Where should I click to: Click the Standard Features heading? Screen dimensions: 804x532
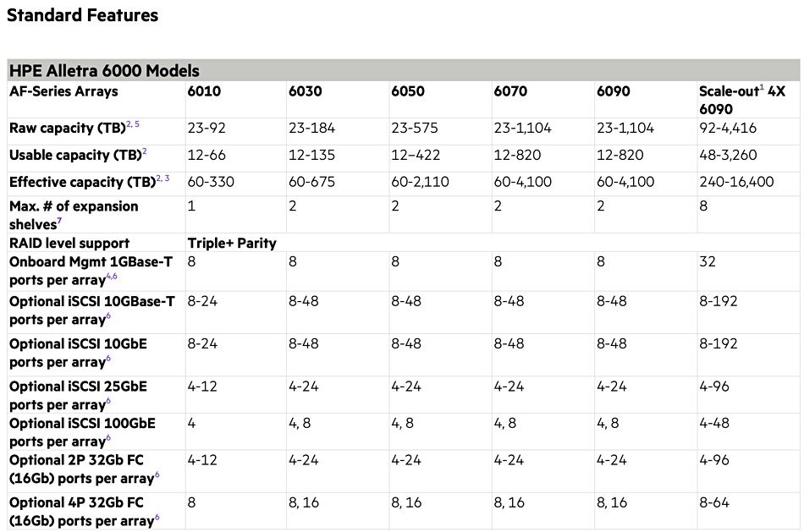tap(83, 15)
